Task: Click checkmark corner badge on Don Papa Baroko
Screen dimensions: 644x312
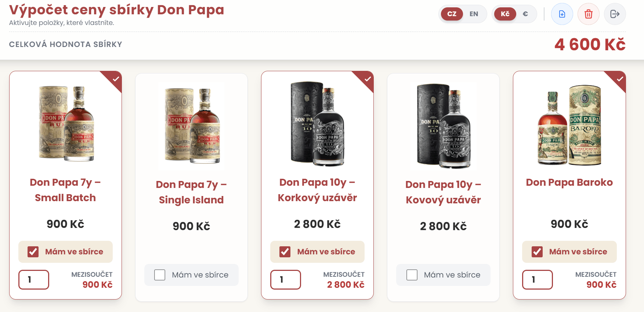Action: (x=620, y=79)
